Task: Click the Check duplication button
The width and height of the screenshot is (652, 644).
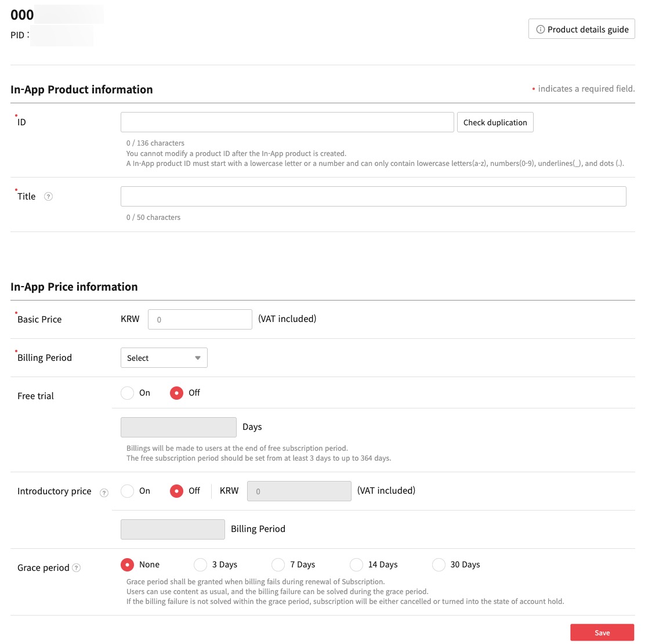Action: click(x=495, y=122)
